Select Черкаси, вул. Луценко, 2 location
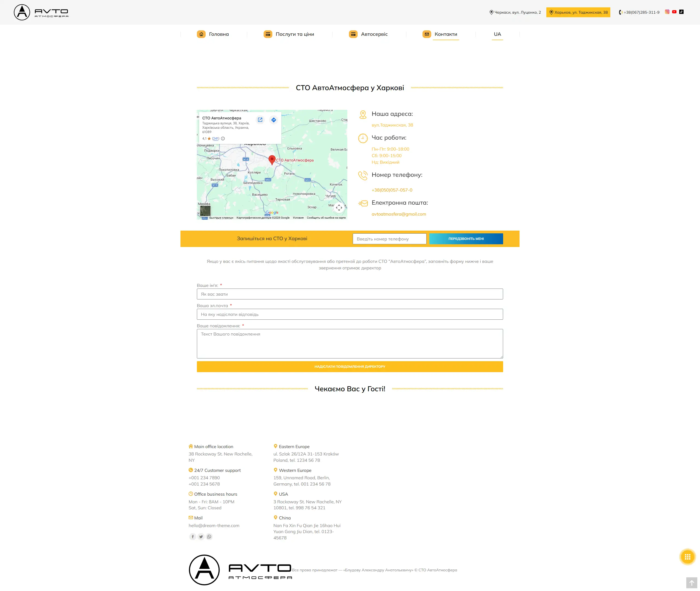 tap(515, 12)
